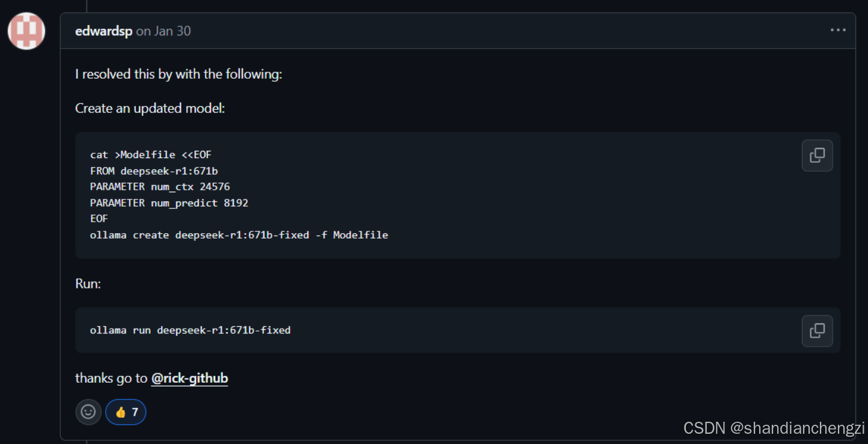Open the 'on Jan 30' comment timestamp
868x444 pixels.
pyautogui.click(x=164, y=31)
